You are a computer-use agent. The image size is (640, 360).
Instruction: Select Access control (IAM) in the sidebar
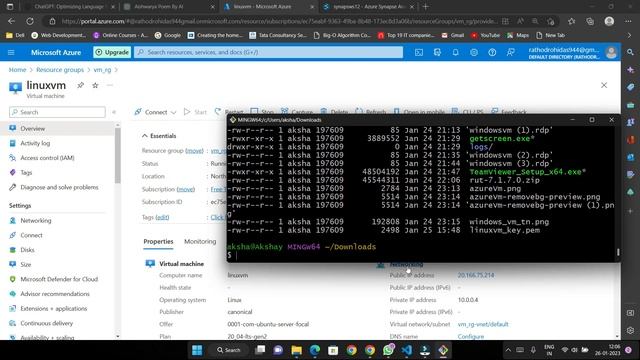point(47,158)
